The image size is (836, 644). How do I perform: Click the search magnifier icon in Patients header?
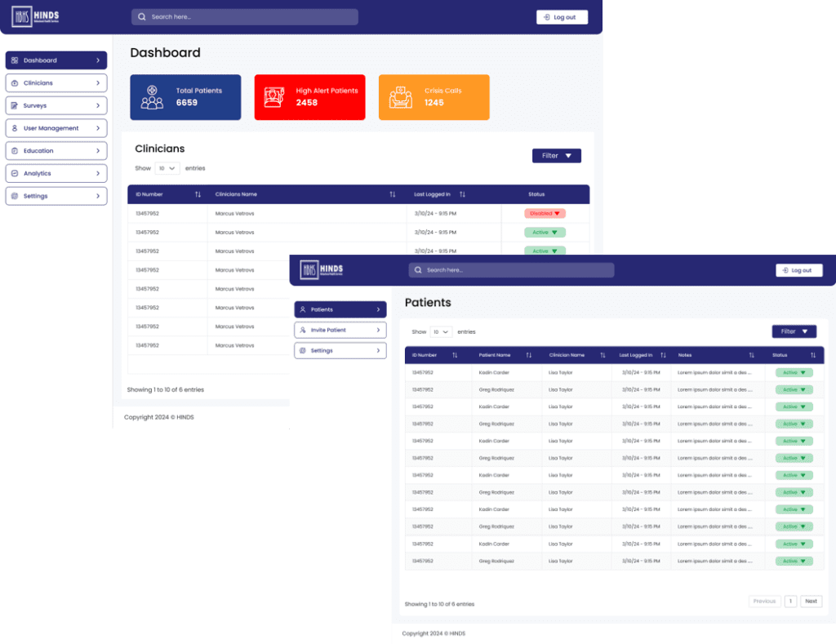point(419,270)
